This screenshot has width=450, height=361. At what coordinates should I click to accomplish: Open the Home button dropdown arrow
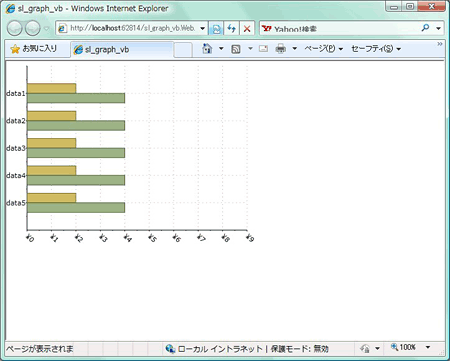pyautogui.click(x=221, y=49)
